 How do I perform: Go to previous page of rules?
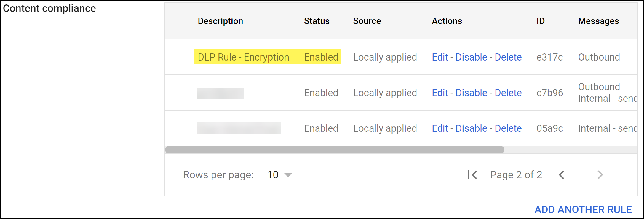pos(562,175)
